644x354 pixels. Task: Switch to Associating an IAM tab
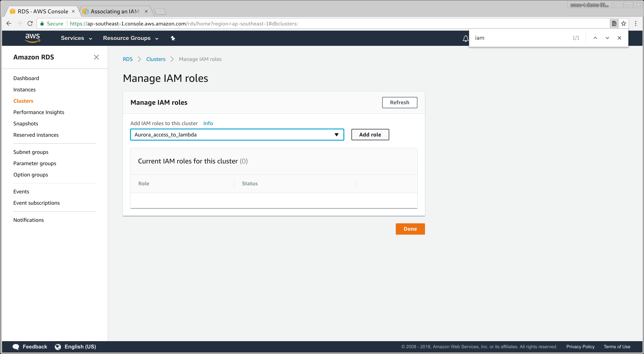coord(115,12)
